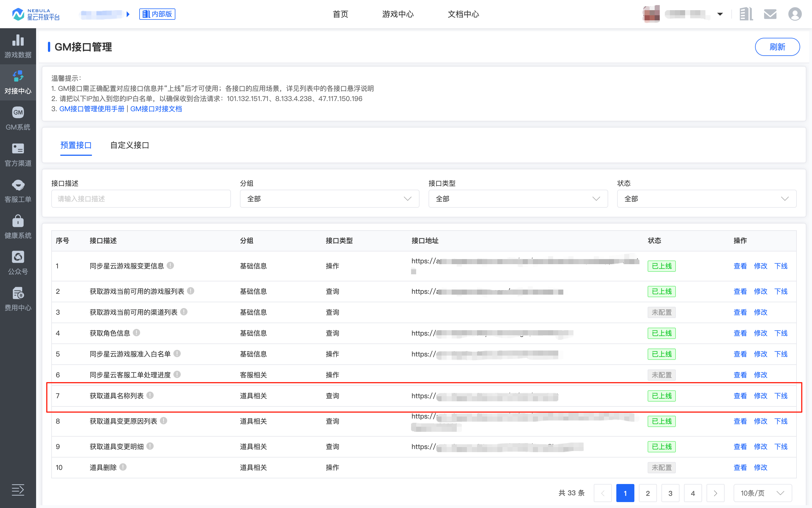Click 修改 for 获取游戏当前可用的渠道列表 row
Viewport: 812px width, 508px height.
(x=760, y=312)
